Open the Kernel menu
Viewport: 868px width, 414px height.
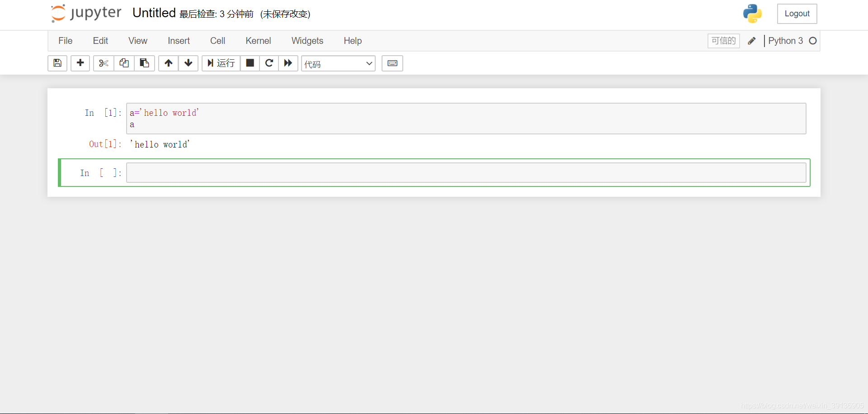click(x=258, y=41)
